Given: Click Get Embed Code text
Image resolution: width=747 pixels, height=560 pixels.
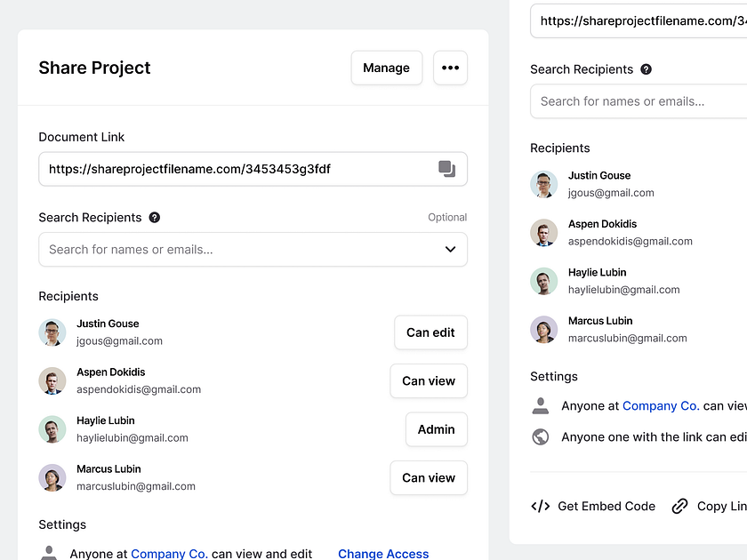Looking at the screenshot, I should (x=606, y=506).
